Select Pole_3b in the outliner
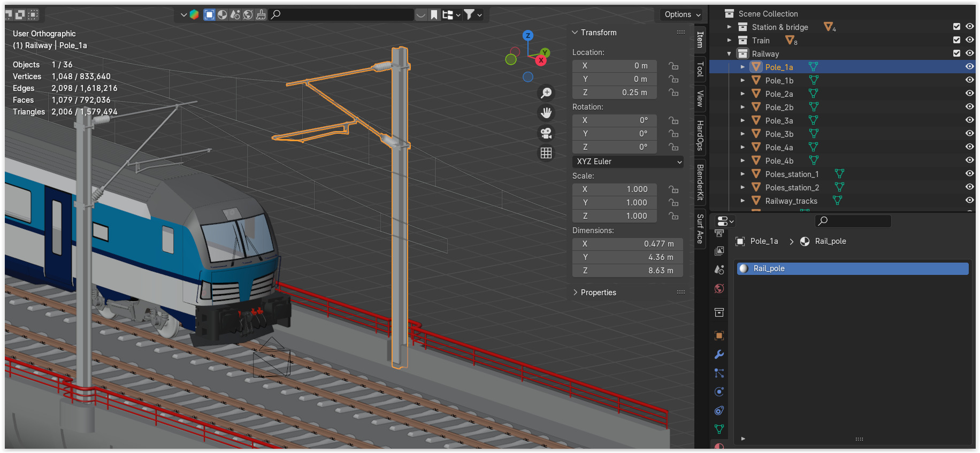The height and width of the screenshot is (453, 980). click(779, 134)
